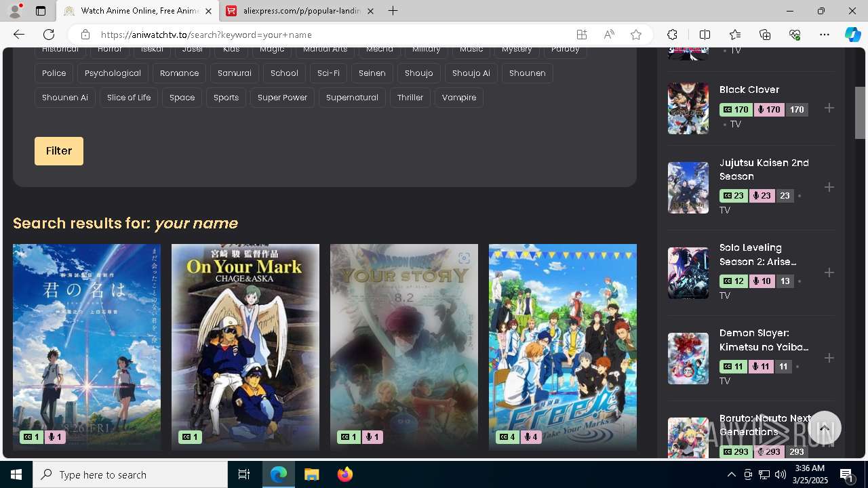Toggle the Seinen genre tag
868x488 pixels.
tap(372, 73)
